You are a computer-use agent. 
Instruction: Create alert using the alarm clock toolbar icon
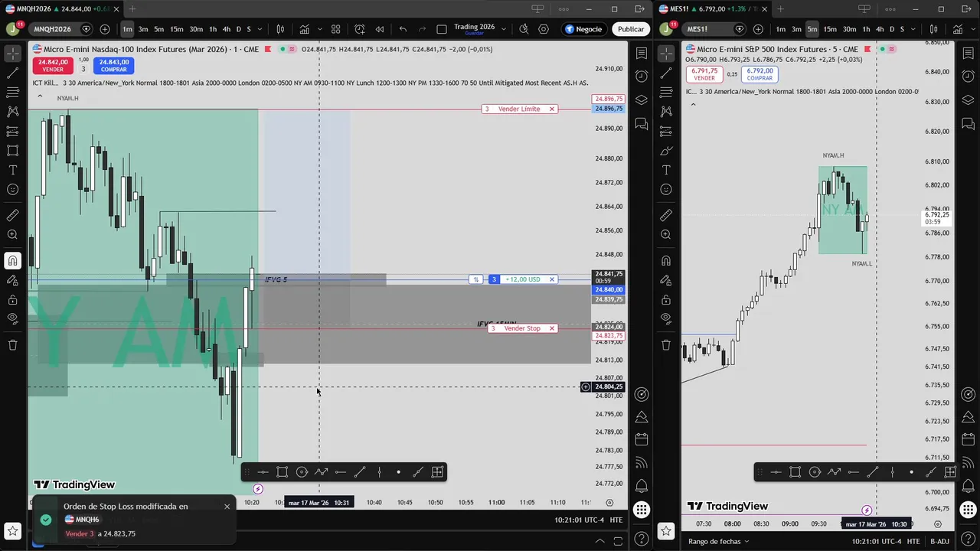click(360, 29)
